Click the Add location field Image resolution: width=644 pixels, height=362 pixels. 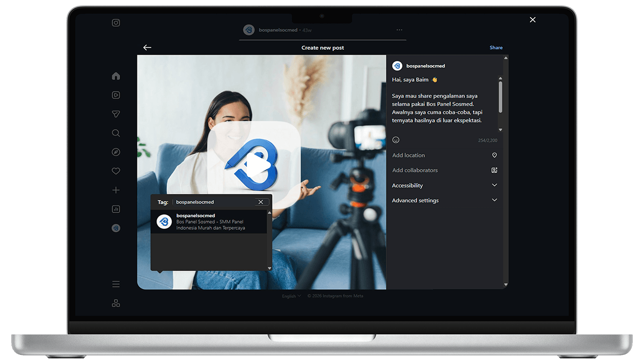point(439,156)
